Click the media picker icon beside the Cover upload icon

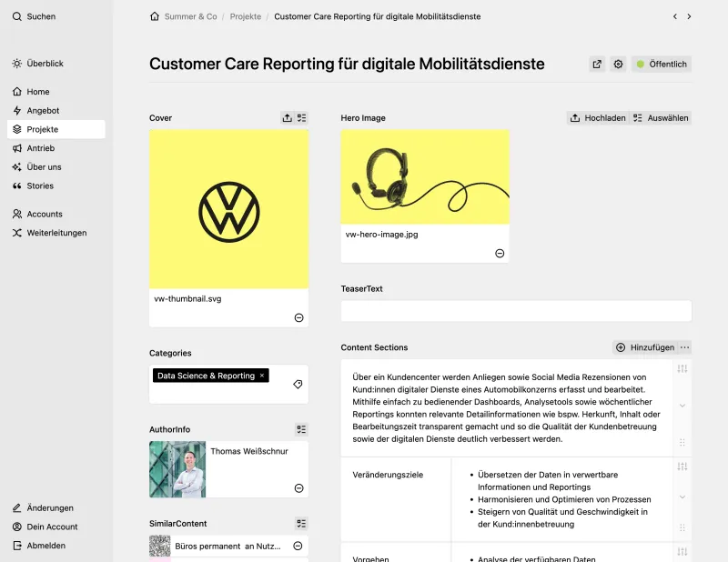tap(301, 117)
